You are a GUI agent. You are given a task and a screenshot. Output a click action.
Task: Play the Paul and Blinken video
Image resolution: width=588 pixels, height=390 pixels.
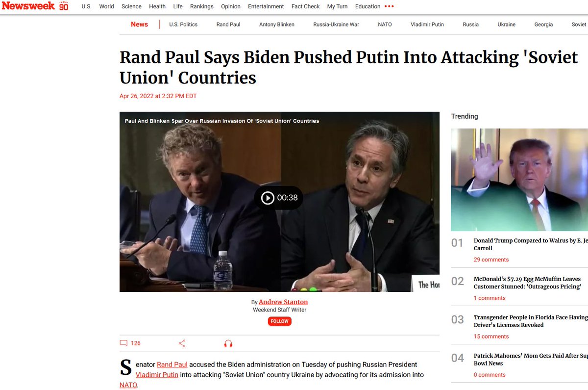pos(278,198)
